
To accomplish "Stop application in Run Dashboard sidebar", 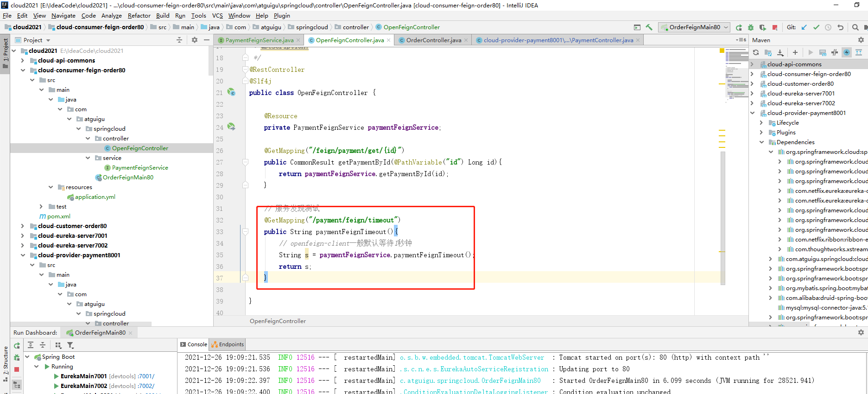I will (x=17, y=369).
